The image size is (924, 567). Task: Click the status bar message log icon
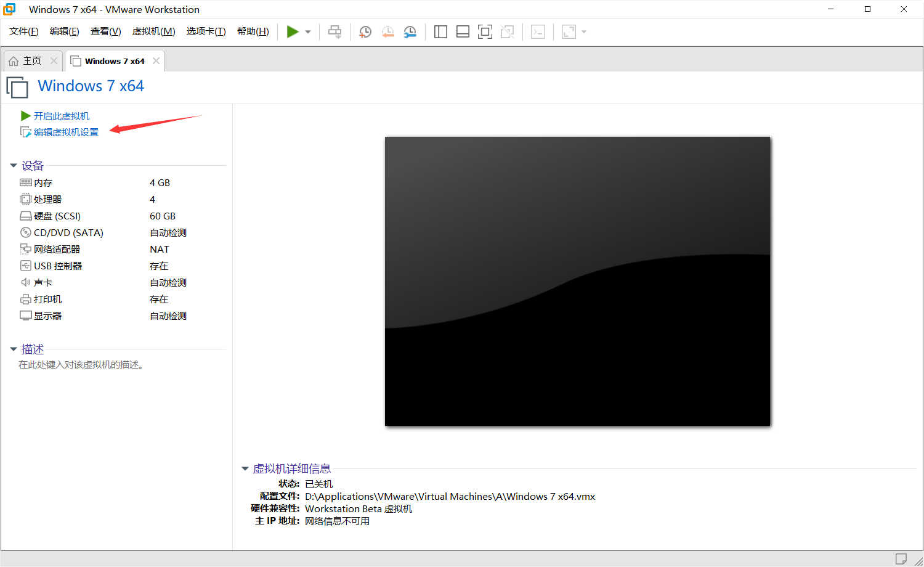pos(901,558)
